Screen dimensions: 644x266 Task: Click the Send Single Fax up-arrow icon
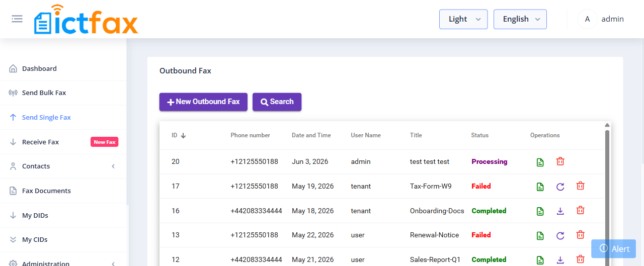(13, 117)
